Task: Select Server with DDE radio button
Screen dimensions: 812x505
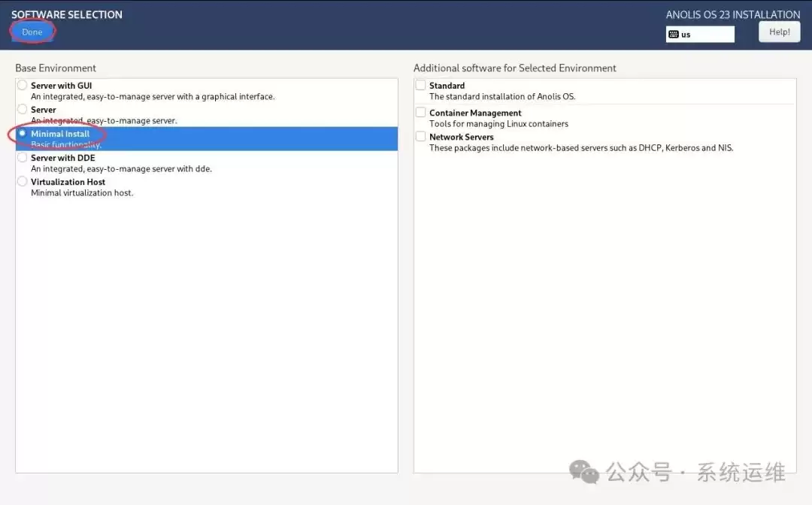Action: click(x=23, y=157)
